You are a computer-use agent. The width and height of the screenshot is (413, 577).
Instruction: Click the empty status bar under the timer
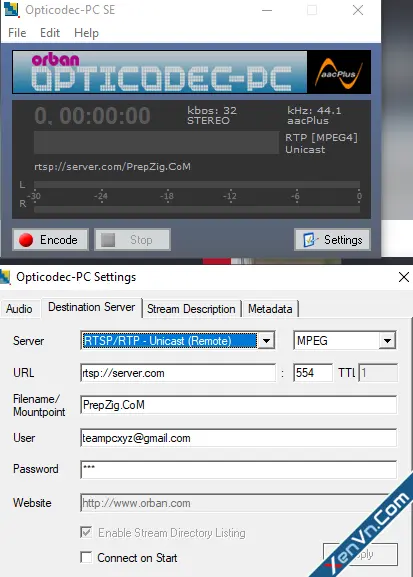(156, 142)
